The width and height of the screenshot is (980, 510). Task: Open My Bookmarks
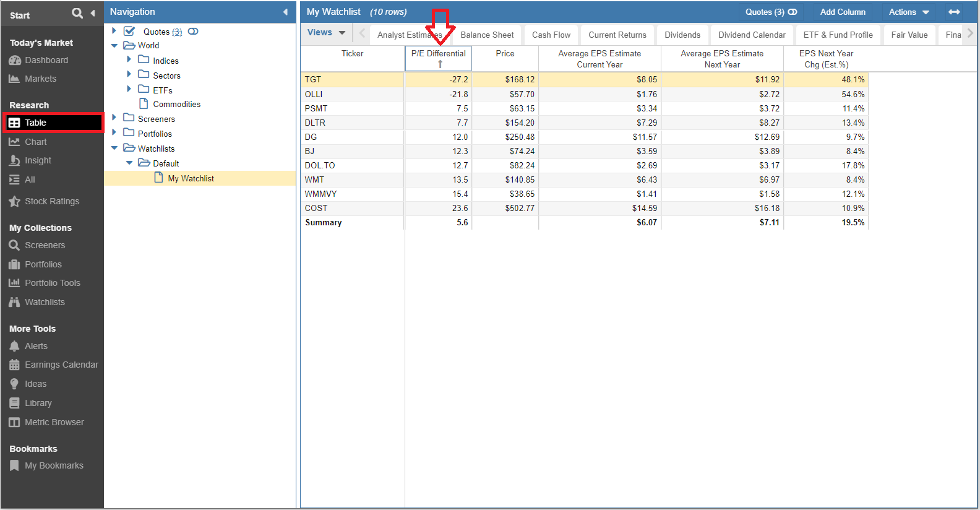(54, 465)
